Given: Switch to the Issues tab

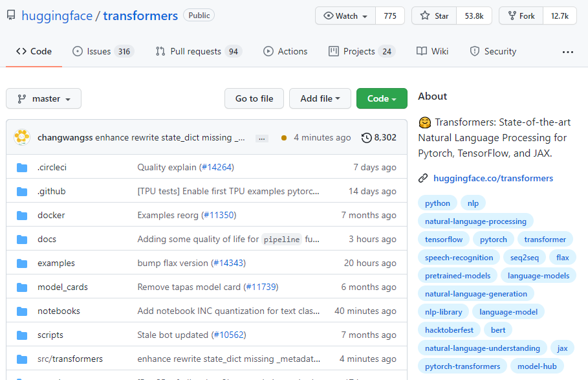Looking at the screenshot, I should tap(103, 51).
